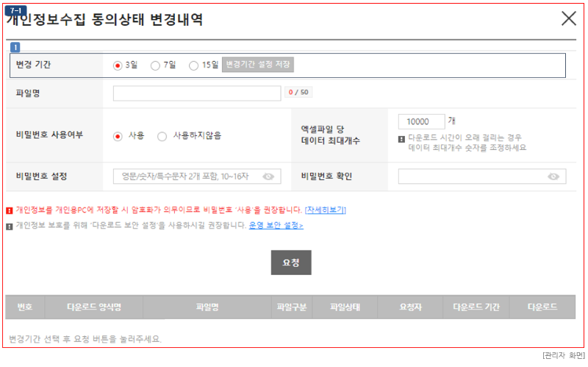Select the 3일 period radio button
Image resolution: width=588 pixels, height=367 pixels.
pyautogui.click(x=118, y=65)
